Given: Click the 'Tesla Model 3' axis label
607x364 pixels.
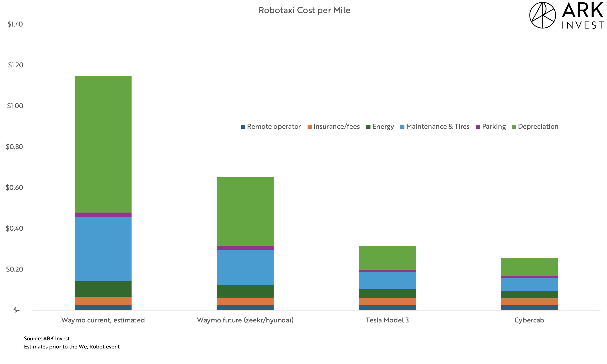Looking at the screenshot, I should [x=387, y=320].
